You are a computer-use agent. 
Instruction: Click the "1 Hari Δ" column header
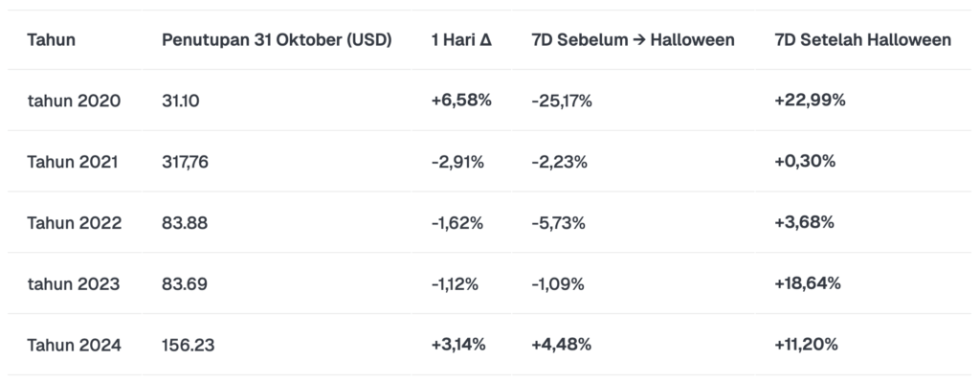click(459, 39)
